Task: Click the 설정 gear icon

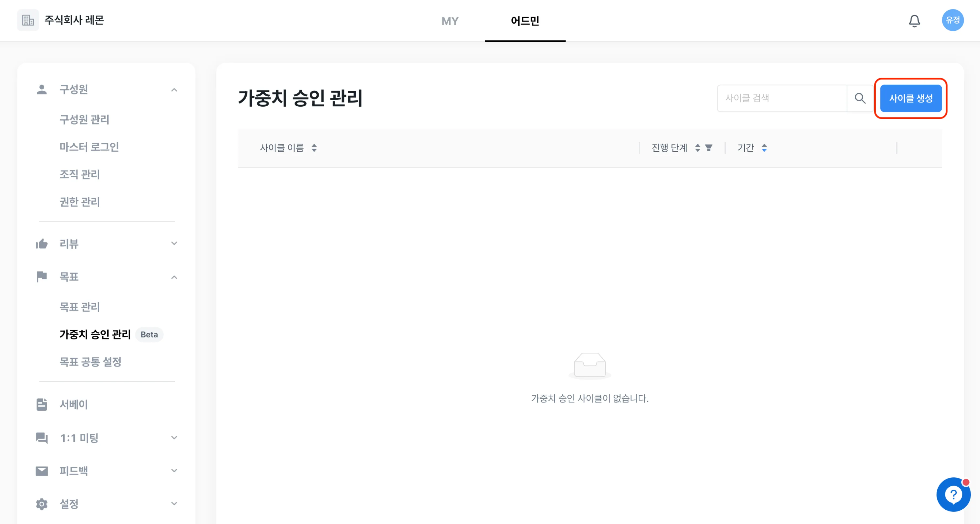Action: pyautogui.click(x=42, y=504)
